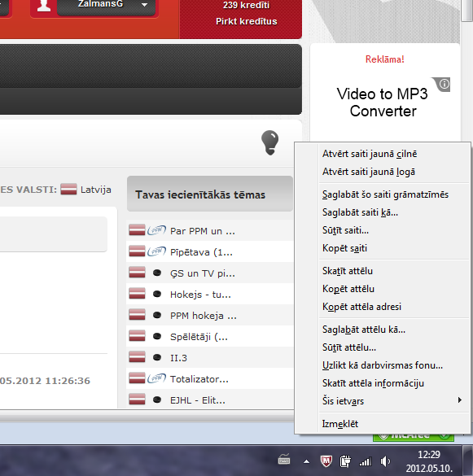Show hidden system tray icons
This screenshot has width=473, height=476.
click(307, 461)
